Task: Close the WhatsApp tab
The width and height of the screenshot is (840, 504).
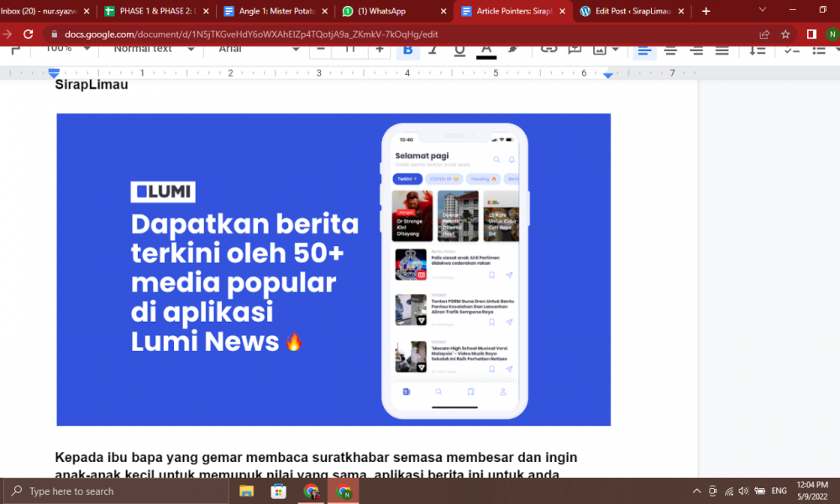Action: (x=443, y=11)
